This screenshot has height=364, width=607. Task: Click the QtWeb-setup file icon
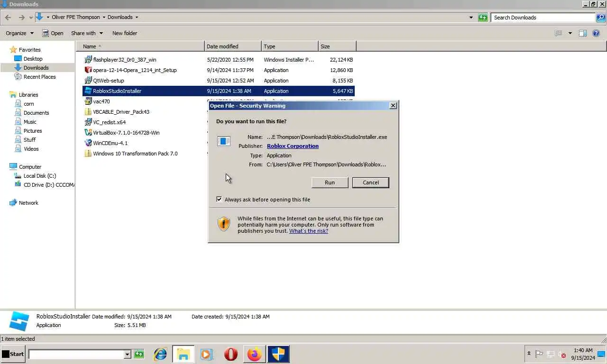88,81
